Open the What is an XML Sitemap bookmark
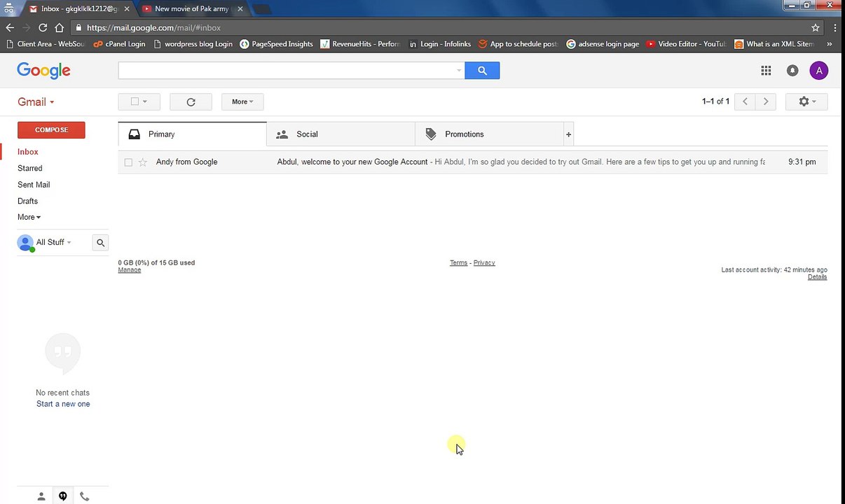This screenshot has width=845, height=504. point(774,43)
